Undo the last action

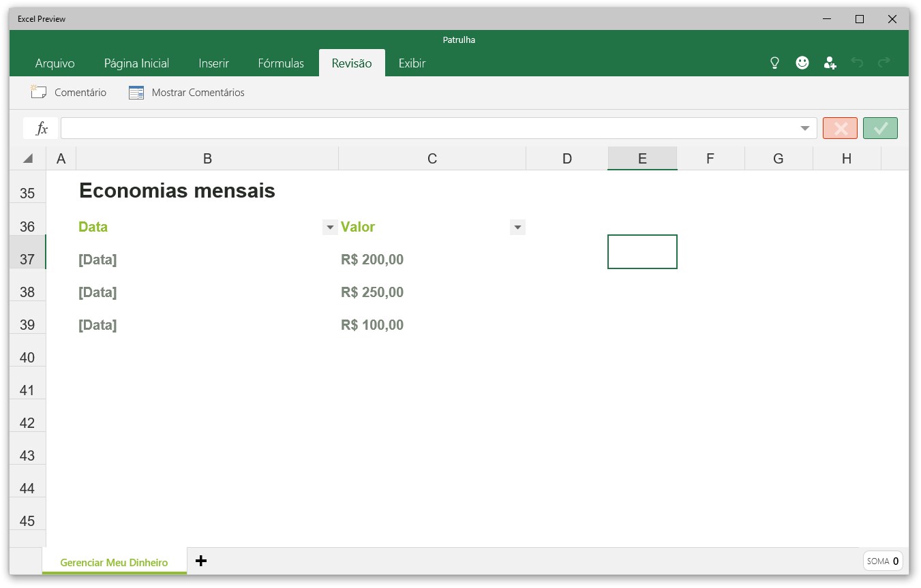[x=857, y=62]
